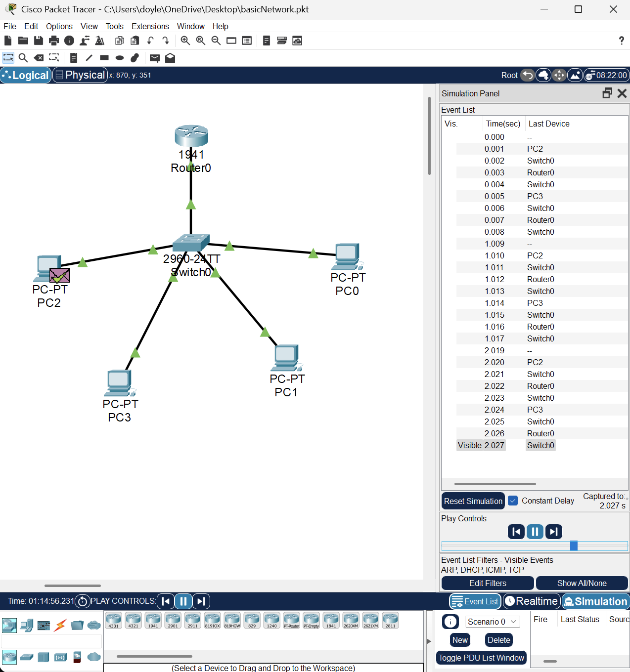Image resolution: width=630 pixels, height=672 pixels.
Task: Toggle the Event List panel button
Action: 475,601
